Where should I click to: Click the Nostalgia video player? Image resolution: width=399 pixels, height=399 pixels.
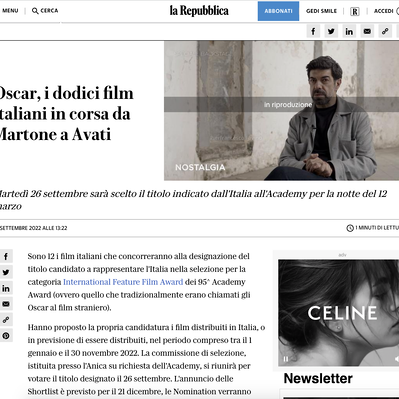click(281, 111)
